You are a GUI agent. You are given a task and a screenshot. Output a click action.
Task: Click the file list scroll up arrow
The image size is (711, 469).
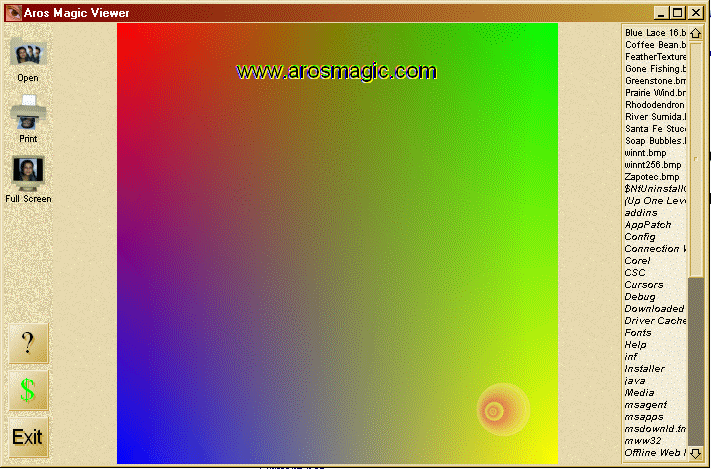696,33
